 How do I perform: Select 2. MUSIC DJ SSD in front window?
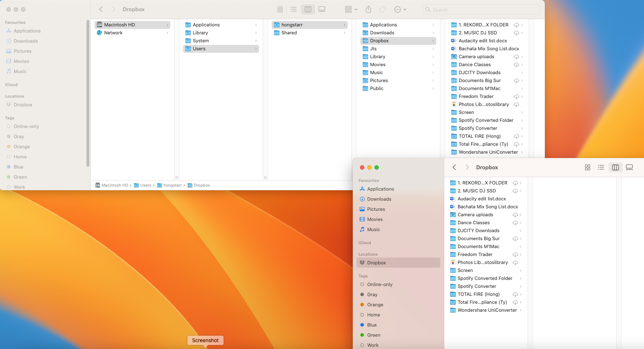486,191
